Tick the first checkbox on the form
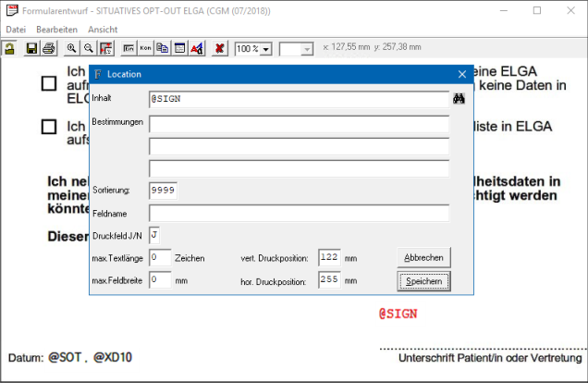This screenshot has height=383, width=588. click(49, 83)
